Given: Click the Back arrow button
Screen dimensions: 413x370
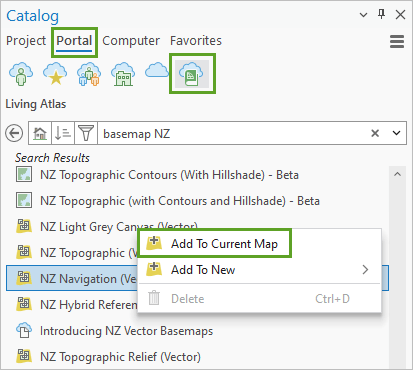Looking at the screenshot, I should click(x=14, y=133).
